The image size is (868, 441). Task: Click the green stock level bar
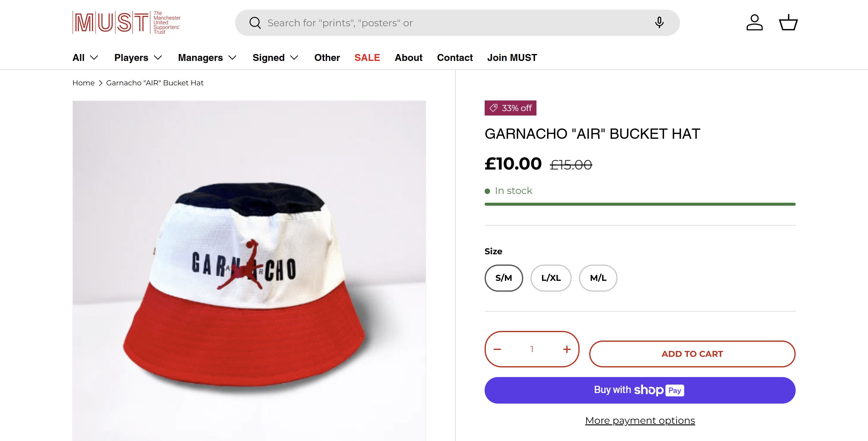(640, 204)
